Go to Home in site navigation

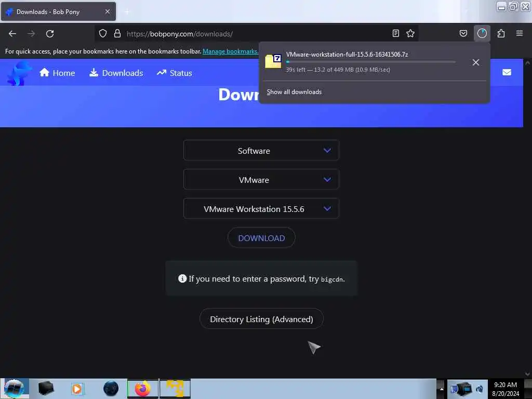pyautogui.click(x=57, y=73)
